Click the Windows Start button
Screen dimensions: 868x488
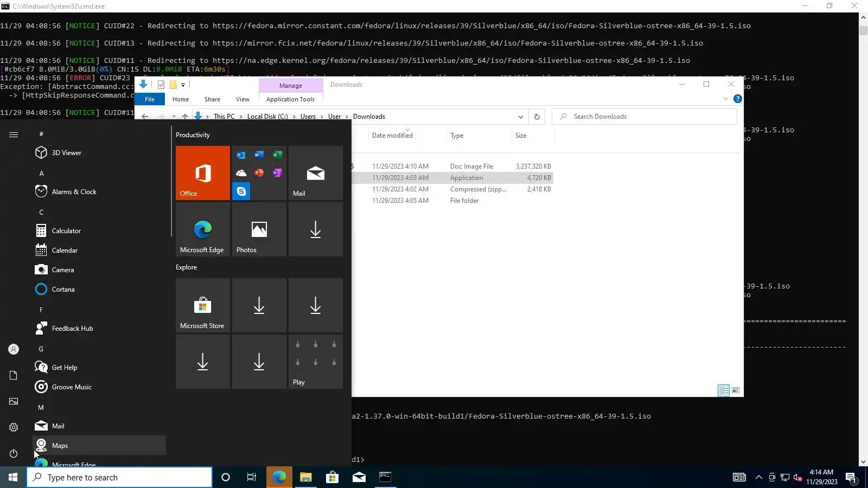point(13,477)
